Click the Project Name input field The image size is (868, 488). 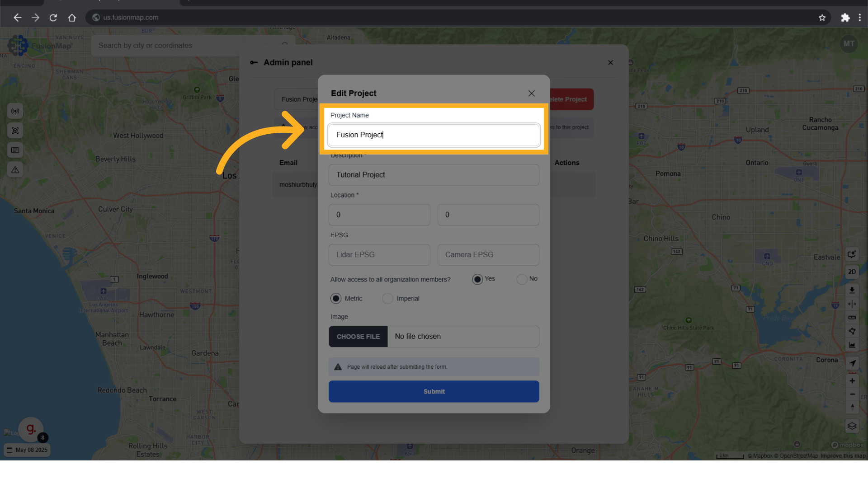click(434, 135)
